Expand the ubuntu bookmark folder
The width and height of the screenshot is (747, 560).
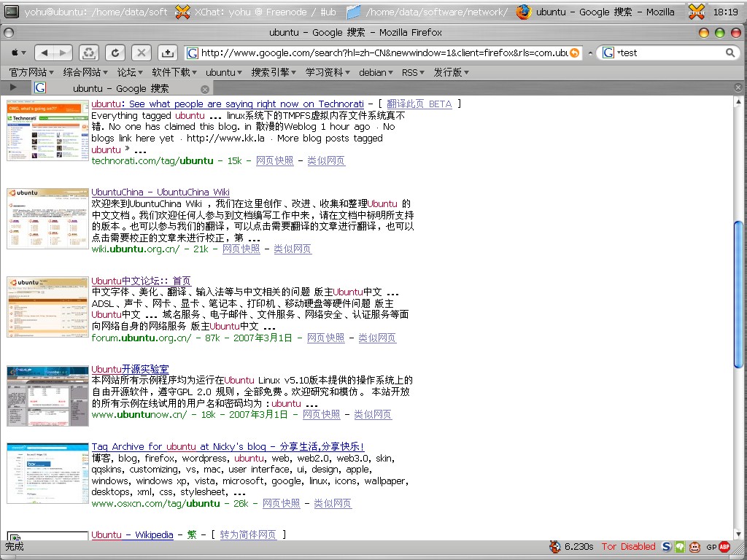[224, 72]
